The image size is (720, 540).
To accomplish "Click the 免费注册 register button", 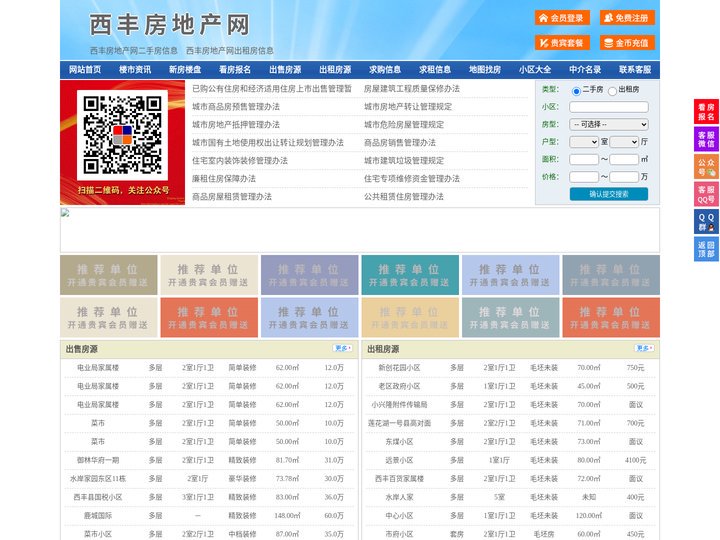I will (x=627, y=18).
